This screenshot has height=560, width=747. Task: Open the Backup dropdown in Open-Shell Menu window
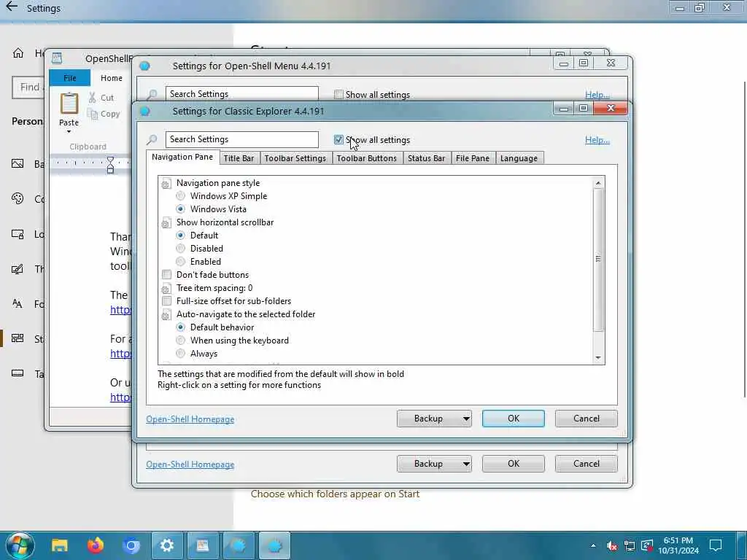[x=466, y=464]
